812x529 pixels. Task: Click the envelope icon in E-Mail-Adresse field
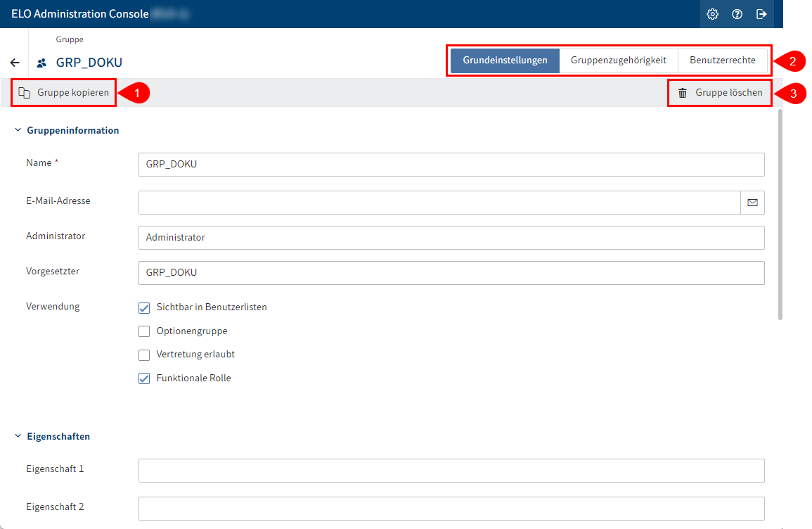click(752, 203)
